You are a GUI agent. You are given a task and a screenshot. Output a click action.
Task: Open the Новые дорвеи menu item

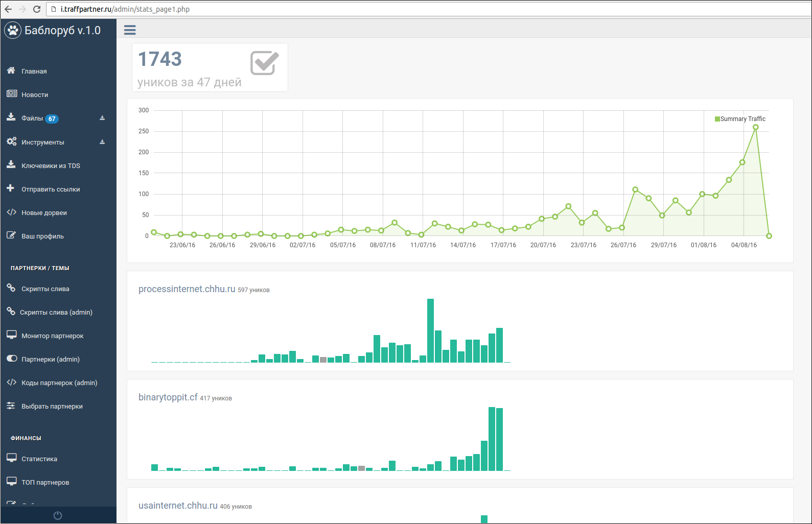click(x=44, y=213)
